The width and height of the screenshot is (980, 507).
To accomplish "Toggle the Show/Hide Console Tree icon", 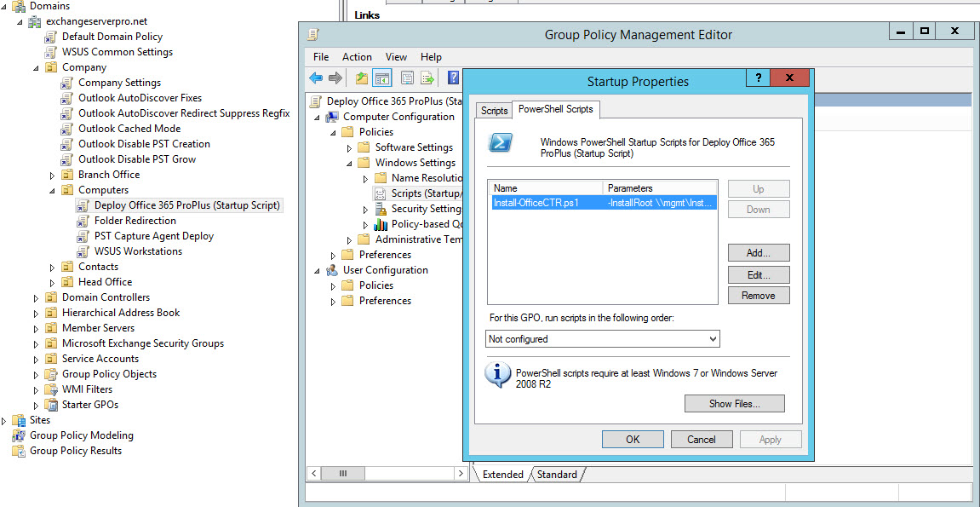I will click(382, 78).
